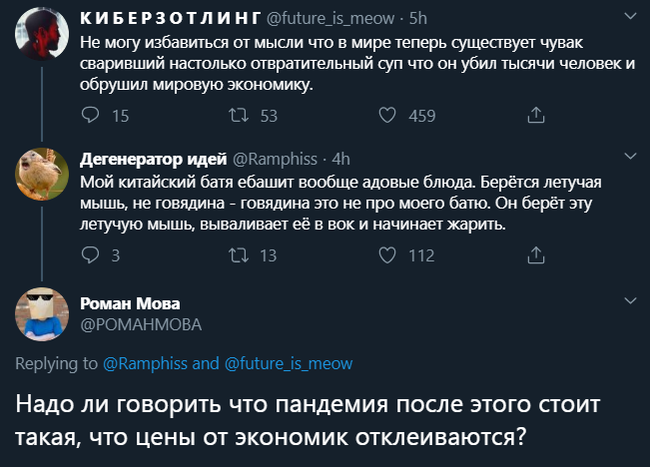Viewport: 650px width, 467px height.
Task: View the Дегенератор идей bird avatar
Action: tap(42, 177)
